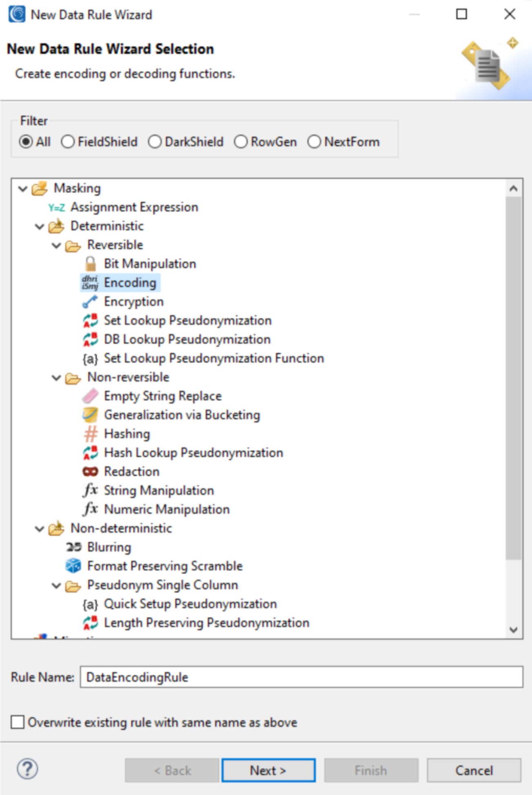Collapse the Pseudonym Single Column folder

pyautogui.click(x=56, y=585)
